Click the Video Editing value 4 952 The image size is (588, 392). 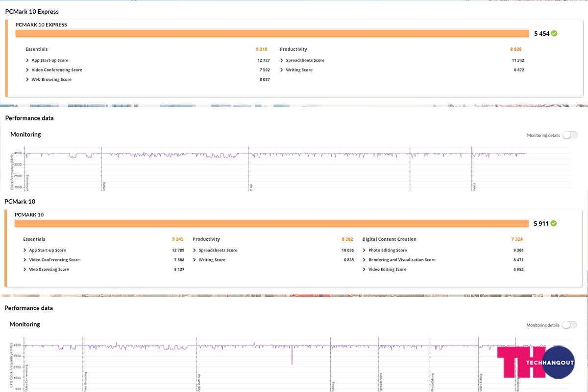pyautogui.click(x=518, y=269)
